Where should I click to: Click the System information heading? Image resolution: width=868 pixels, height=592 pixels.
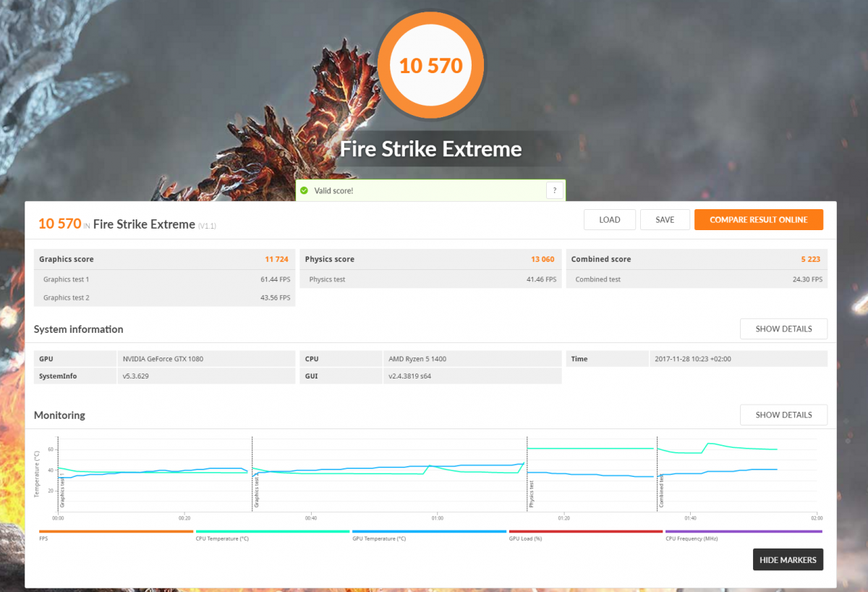click(x=79, y=329)
